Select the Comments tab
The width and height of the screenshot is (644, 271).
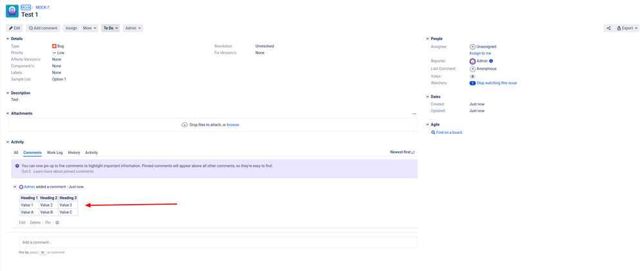click(32, 153)
